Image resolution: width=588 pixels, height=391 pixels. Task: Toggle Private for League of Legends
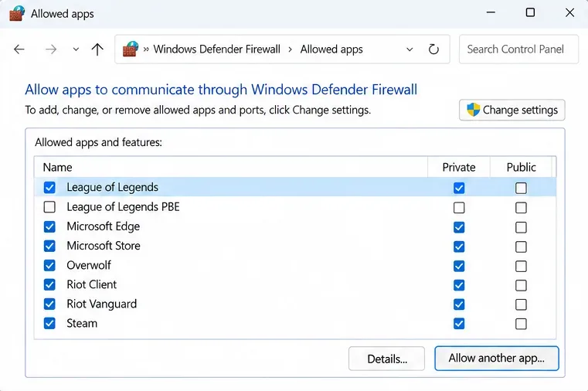pyautogui.click(x=459, y=189)
